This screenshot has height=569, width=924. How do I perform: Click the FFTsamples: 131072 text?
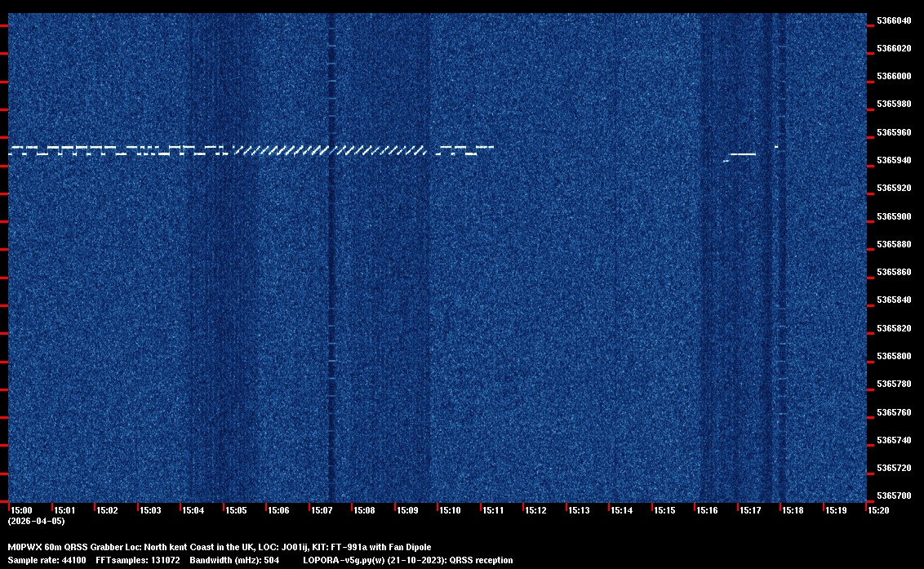click(138, 560)
